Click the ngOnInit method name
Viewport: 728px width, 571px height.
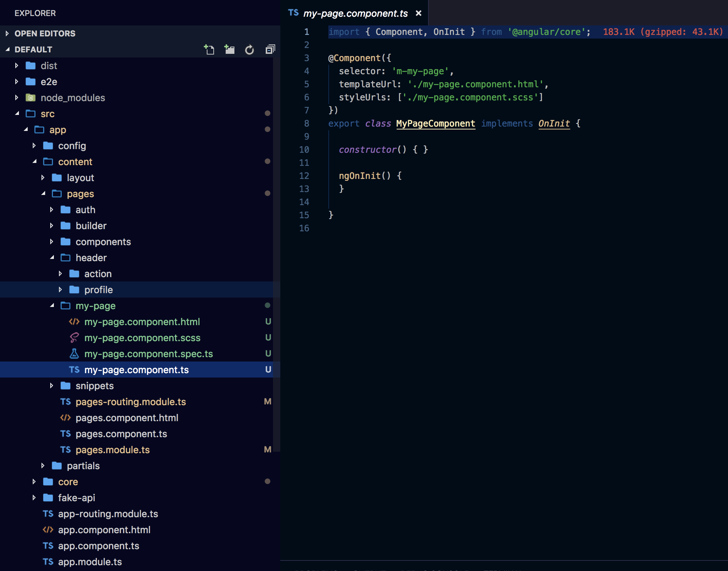[x=360, y=176]
